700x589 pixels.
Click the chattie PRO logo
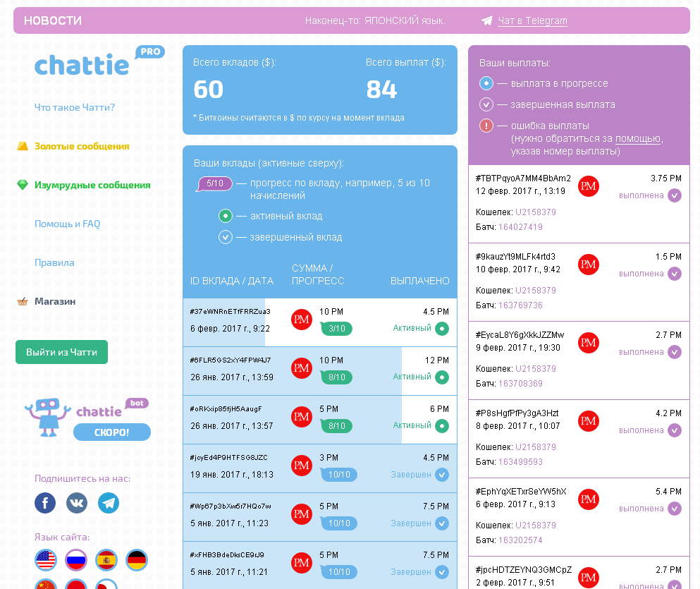[99, 61]
